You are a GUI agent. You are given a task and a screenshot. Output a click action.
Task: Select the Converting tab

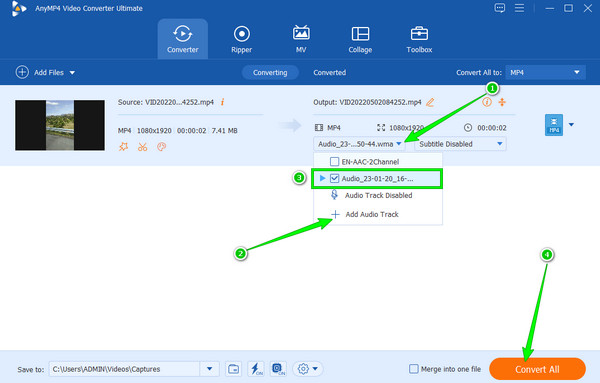[x=270, y=72]
